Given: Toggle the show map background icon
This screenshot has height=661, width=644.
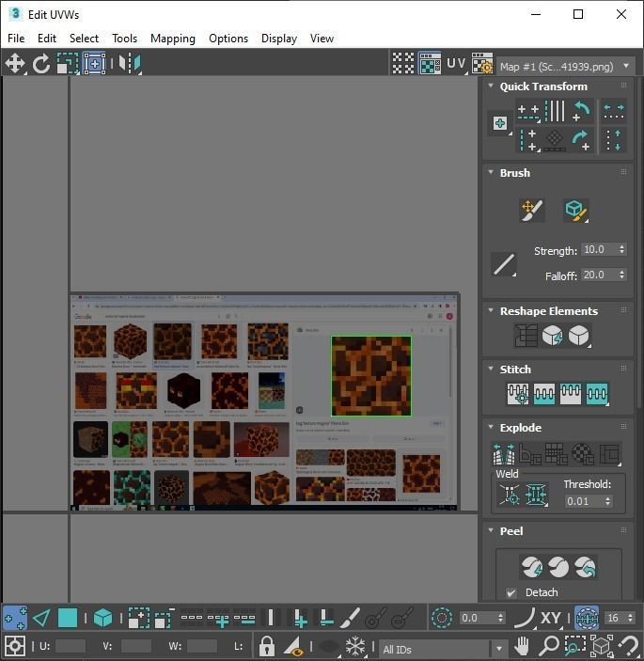Looking at the screenshot, I should point(430,64).
